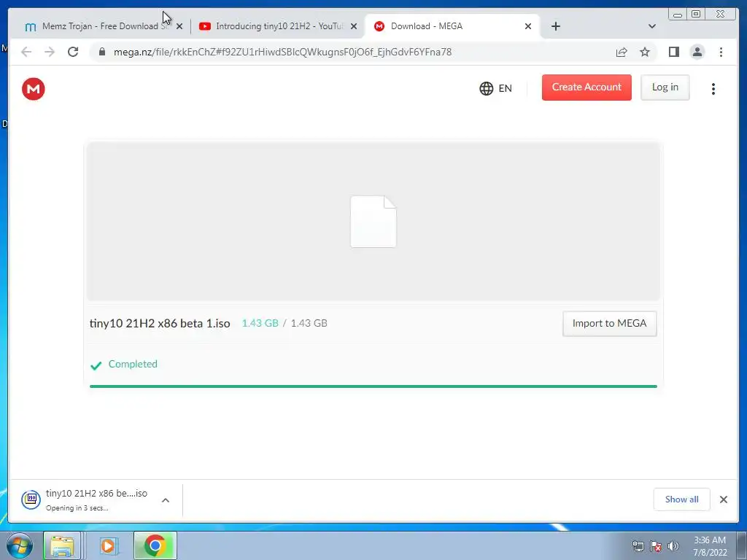This screenshot has height=560, width=747.
Task: Open Chrome three-dot menu
Action: [x=721, y=52]
